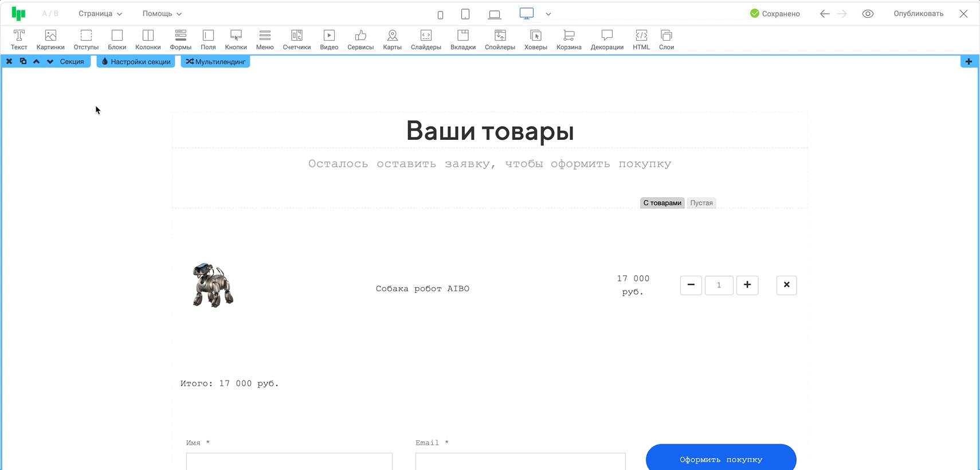This screenshot has height=470, width=980.
Task: Delete the section with the X icon
Action: (9, 61)
